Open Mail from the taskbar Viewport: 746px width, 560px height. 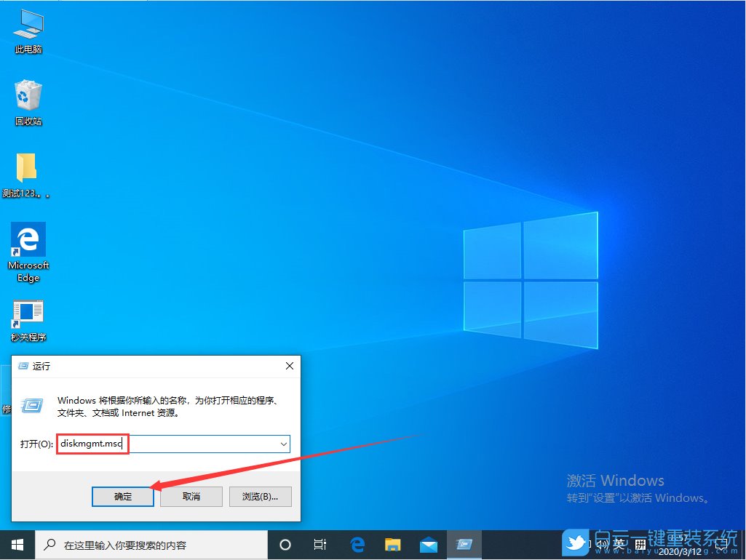[x=429, y=544]
